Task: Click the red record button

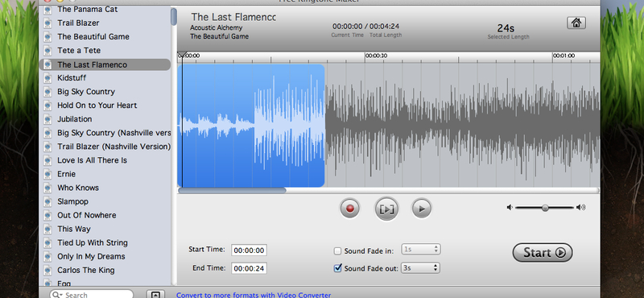Action: tap(350, 209)
